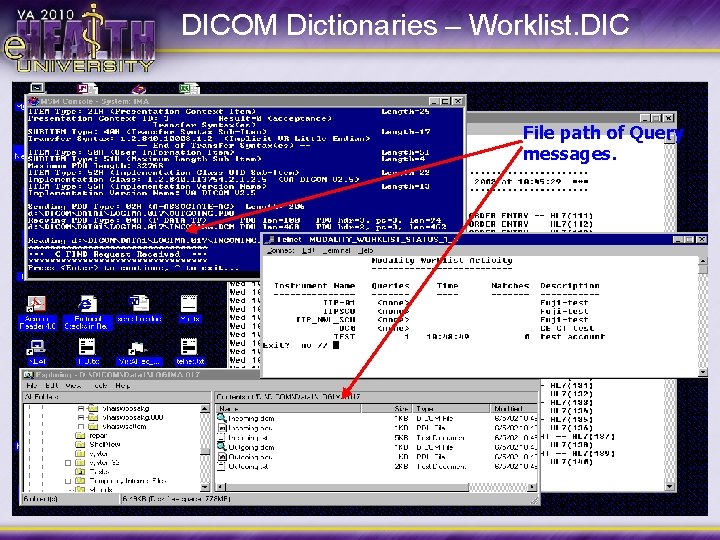Click the 'Modality Worklist Activity' heading in Telnet
This screenshot has width=720, height=540.
coord(442,260)
